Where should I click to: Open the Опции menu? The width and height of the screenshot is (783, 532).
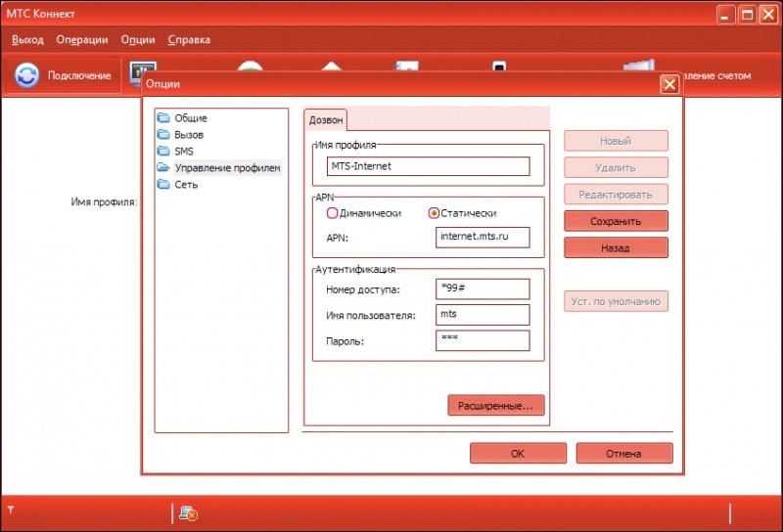pyautogui.click(x=138, y=39)
